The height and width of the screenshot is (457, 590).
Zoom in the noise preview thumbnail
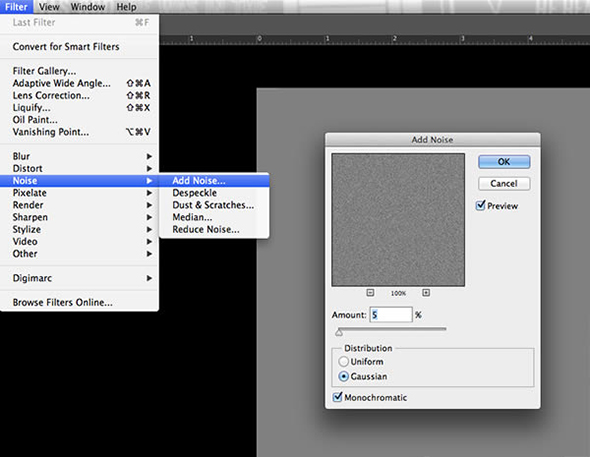pos(426,293)
